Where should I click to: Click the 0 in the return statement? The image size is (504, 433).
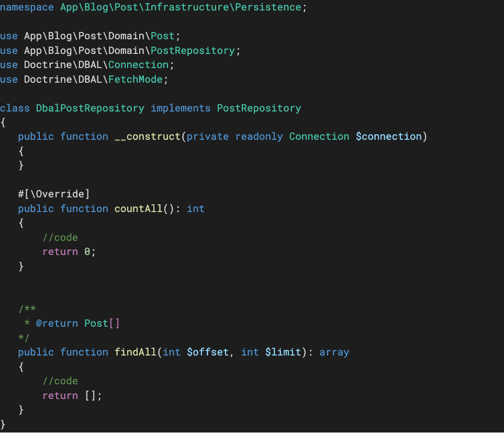pos(87,252)
